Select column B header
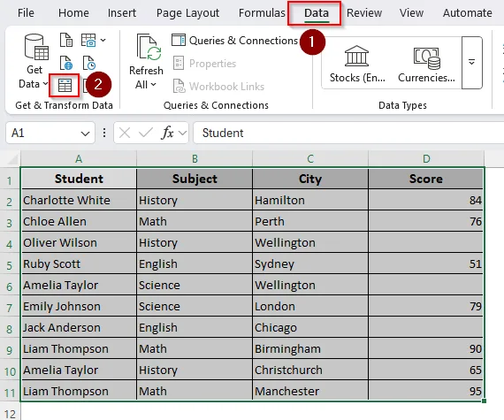 [x=195, y=159]
